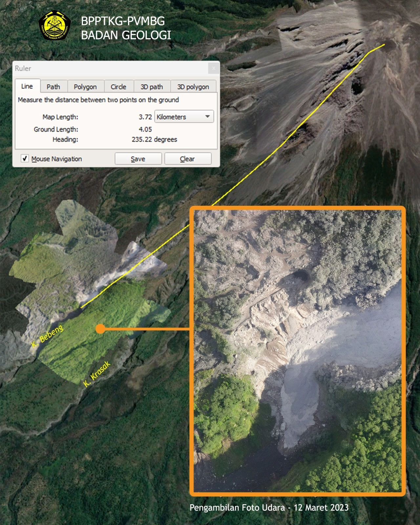Open the 3D path tab
This screenshot has height=525, width=420.
click(152, 87)
